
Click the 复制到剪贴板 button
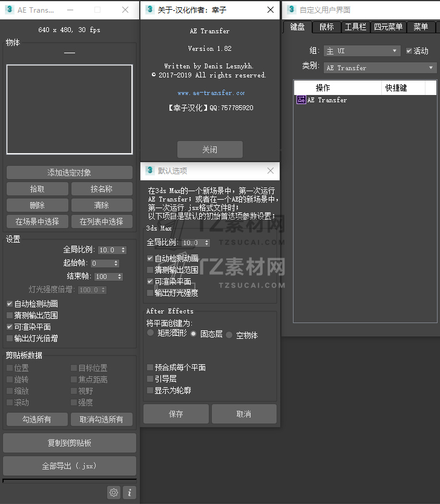pos(70,443)
